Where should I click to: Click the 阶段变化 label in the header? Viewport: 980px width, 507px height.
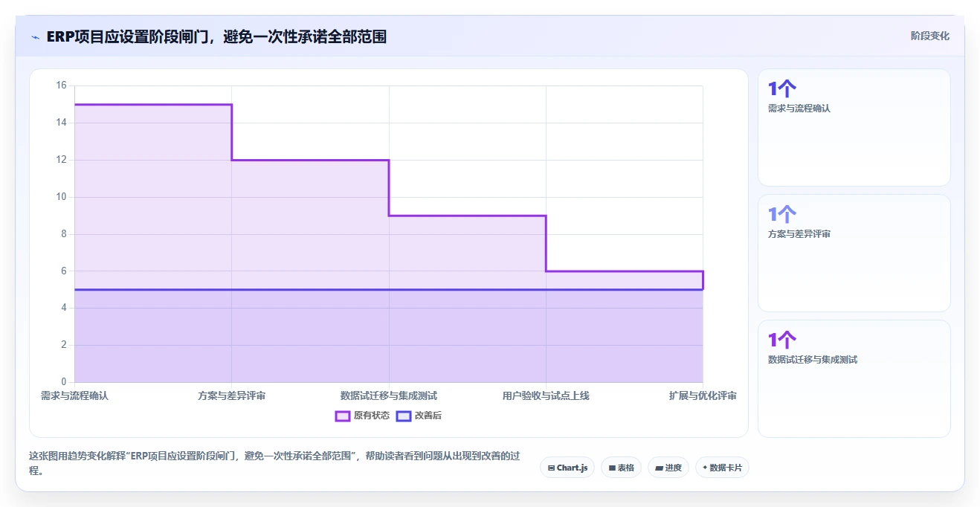[x=930, y=36]
